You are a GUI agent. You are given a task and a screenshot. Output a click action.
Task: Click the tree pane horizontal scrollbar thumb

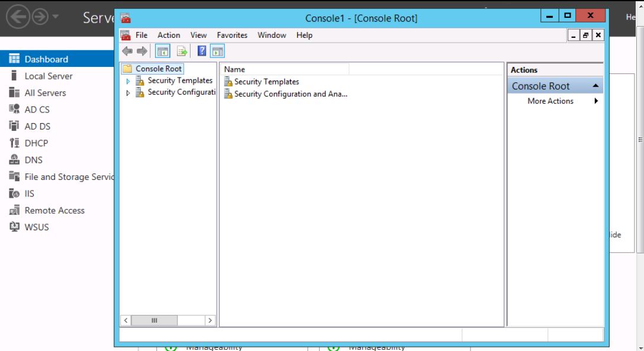pos(154,320)
